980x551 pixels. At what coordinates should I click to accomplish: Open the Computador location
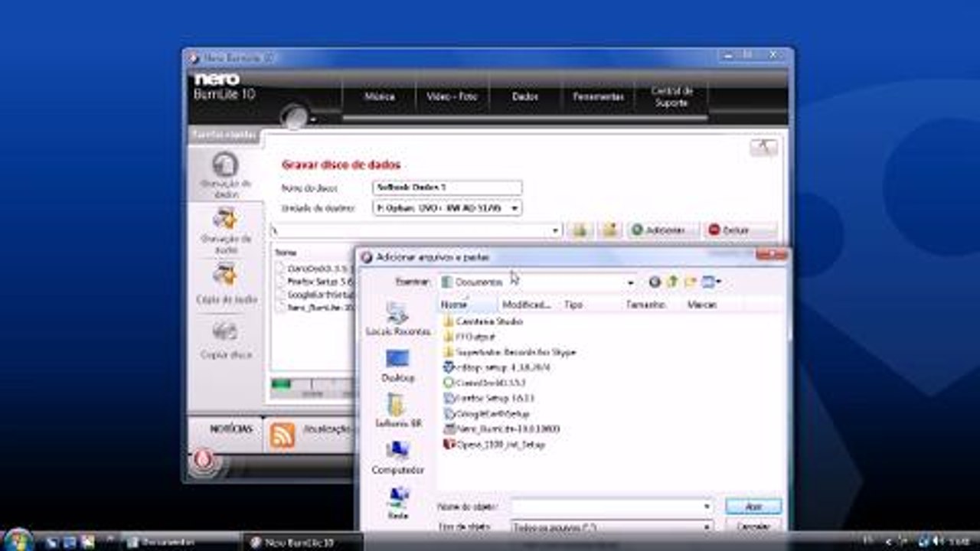coord(397,458)
